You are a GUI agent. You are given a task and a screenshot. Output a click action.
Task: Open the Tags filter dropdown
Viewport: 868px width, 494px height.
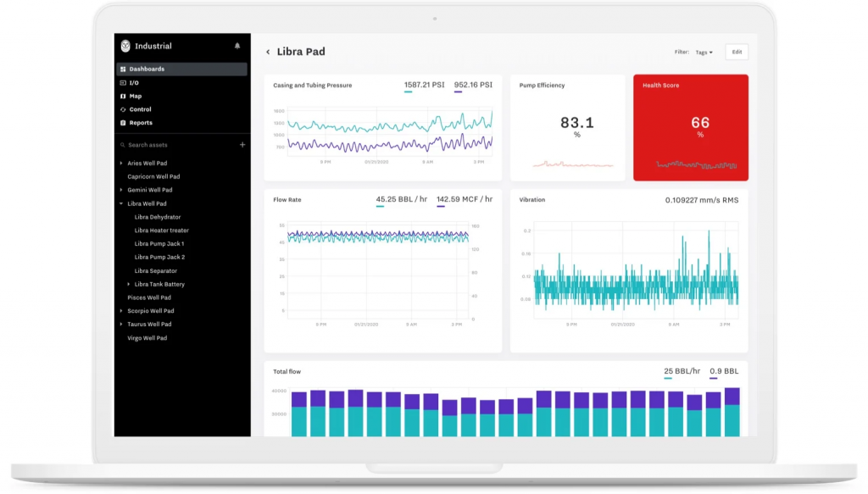[x=704, y=52]
